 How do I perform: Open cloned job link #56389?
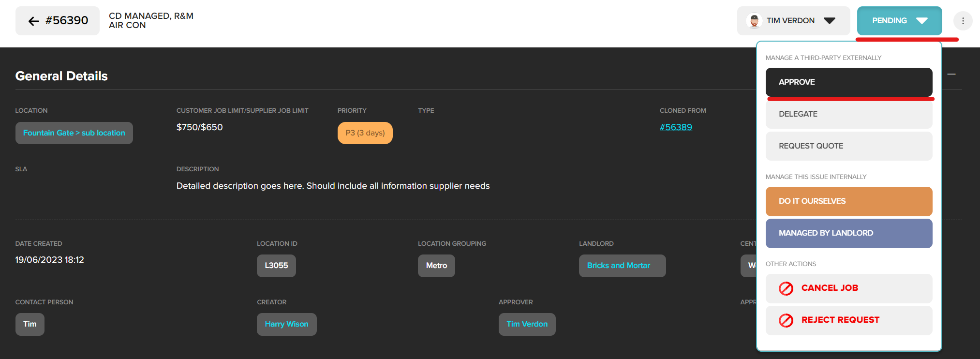675,127
